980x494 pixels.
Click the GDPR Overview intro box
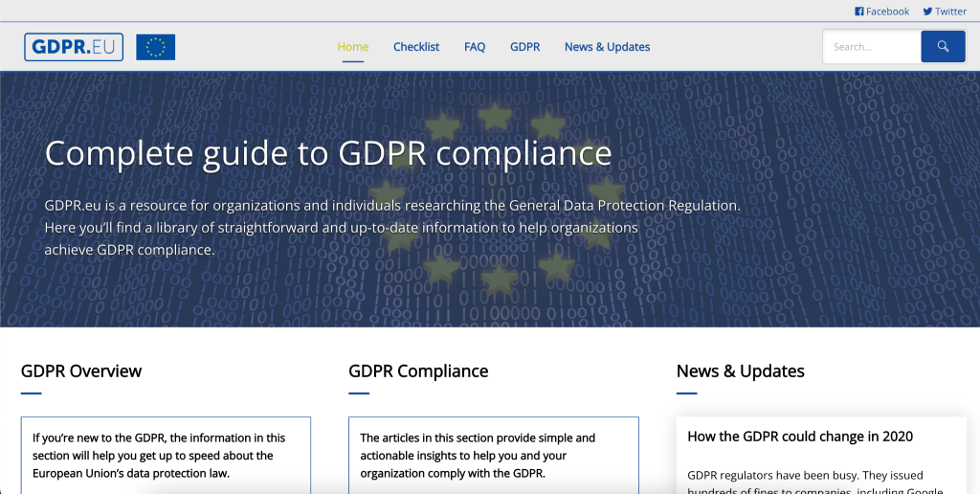click(x=166, y=456)
